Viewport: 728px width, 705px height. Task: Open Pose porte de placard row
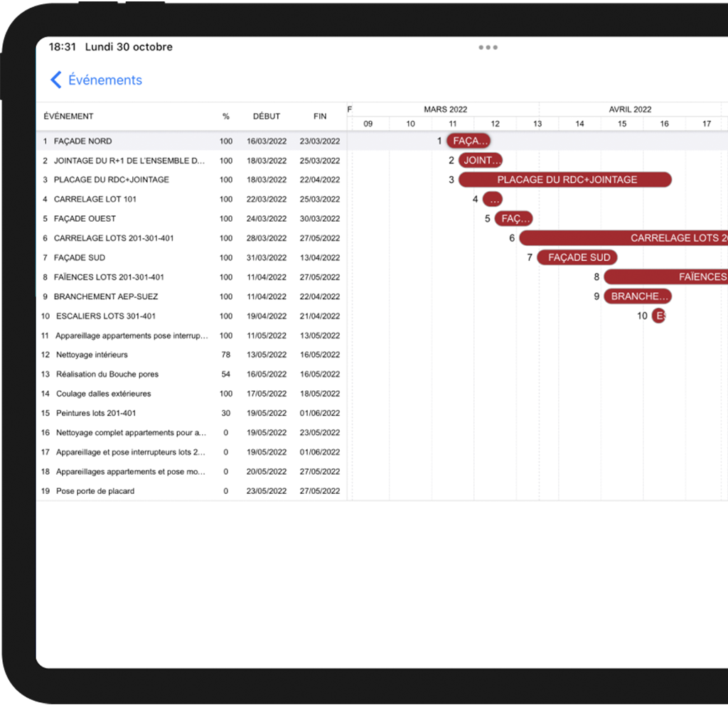95,491
